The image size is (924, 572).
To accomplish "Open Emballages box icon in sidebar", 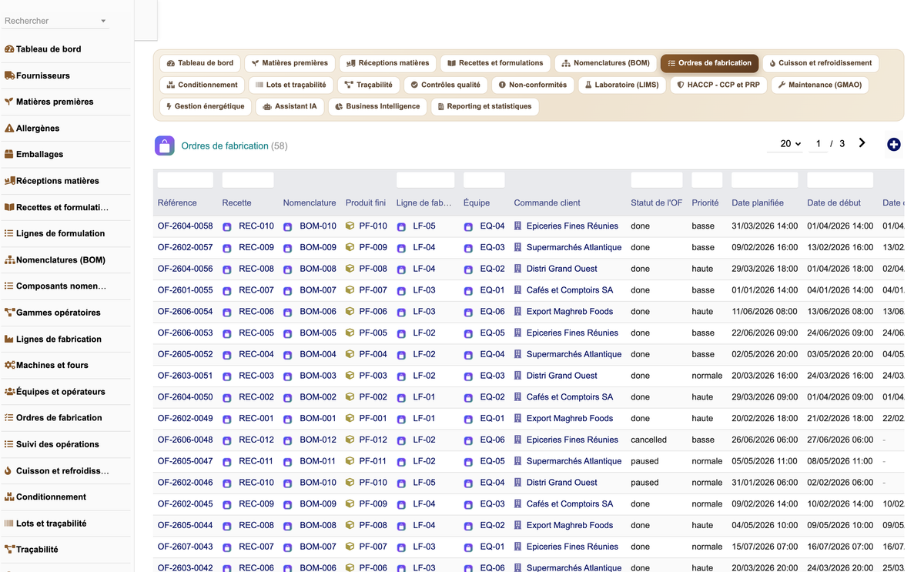I will click(x=9, y=154).
